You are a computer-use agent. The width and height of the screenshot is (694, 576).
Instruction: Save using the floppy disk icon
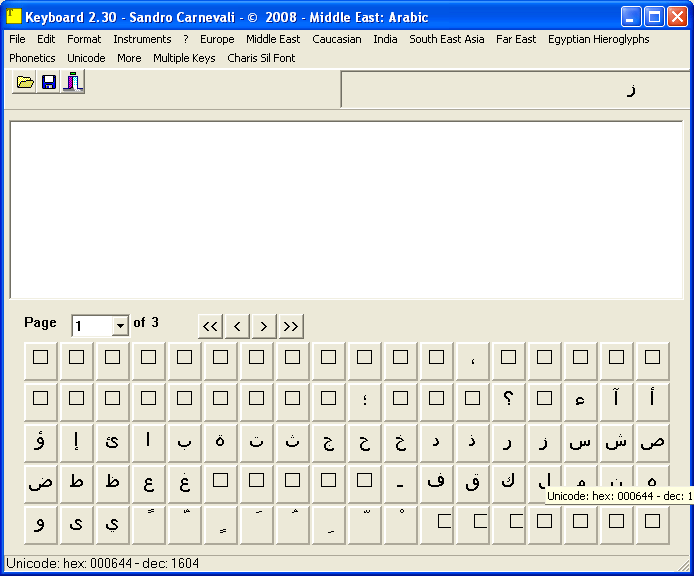tap(49, 82)
